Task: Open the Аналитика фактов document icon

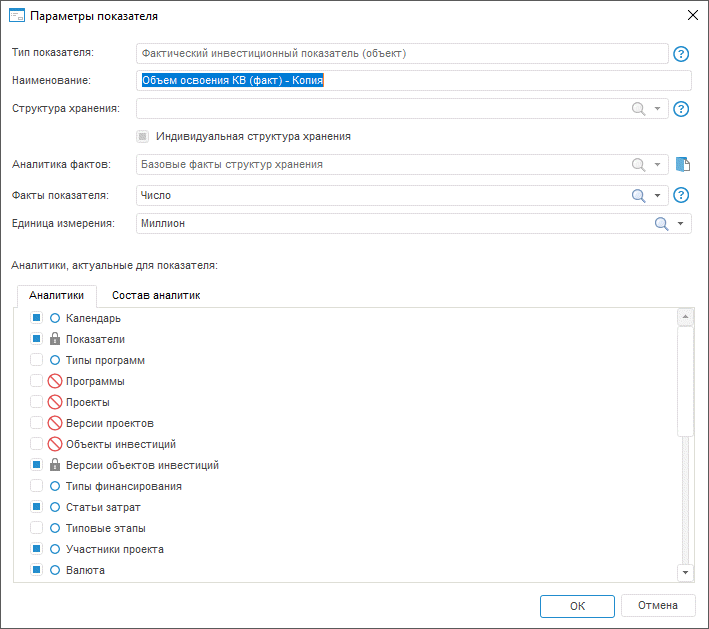Action: pos(683,165)
